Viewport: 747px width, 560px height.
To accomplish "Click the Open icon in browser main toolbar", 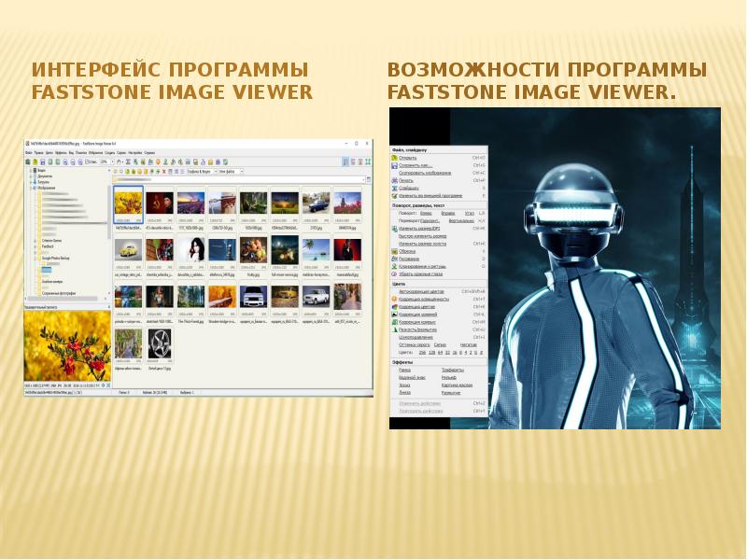I will click(x=35, y=161).
